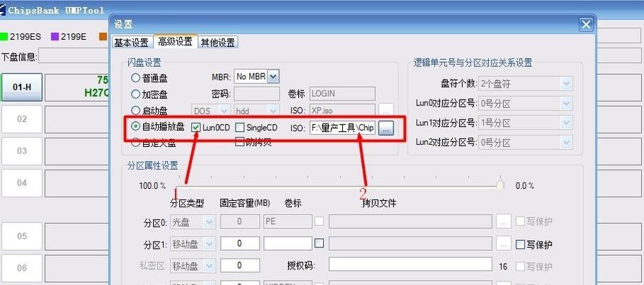
Task: Click the 04 port button
Action: point(22,183)
